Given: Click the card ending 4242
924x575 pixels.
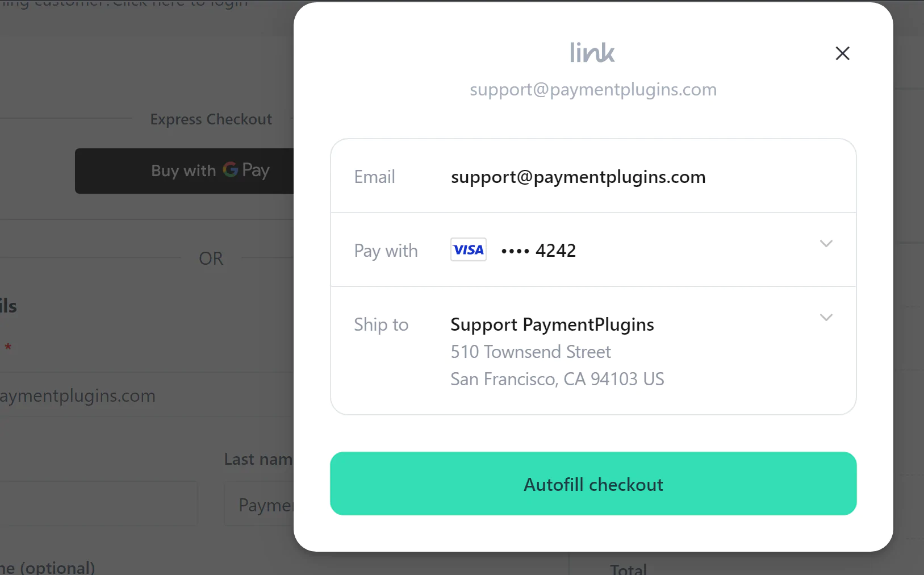Looking at the screenshot, I should [x=538, y=251].
